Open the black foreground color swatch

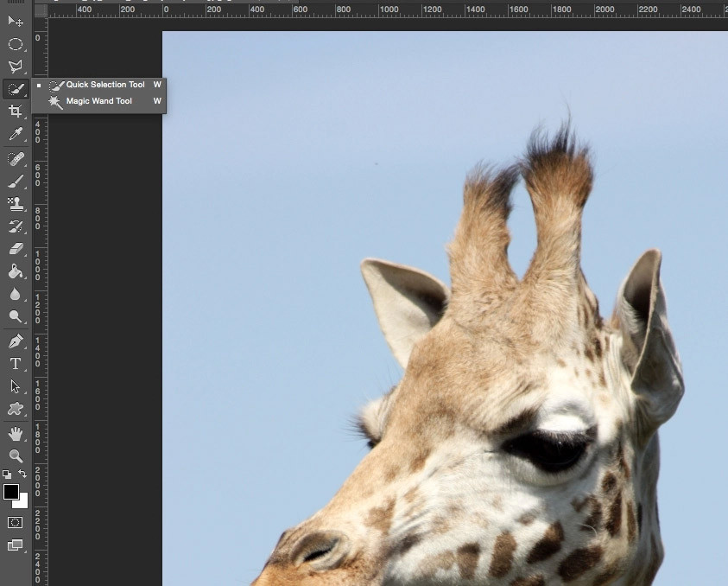click(10, 491)
